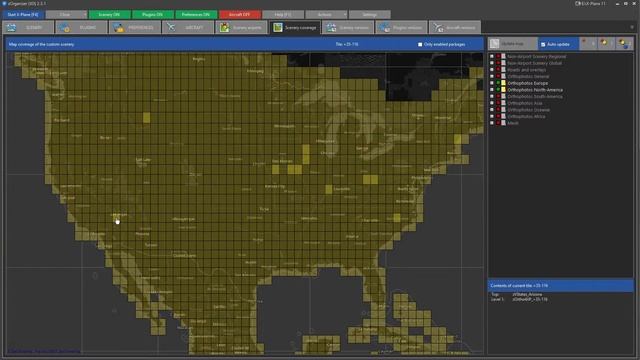Check the Mesh checkbox

coord(492,123)
